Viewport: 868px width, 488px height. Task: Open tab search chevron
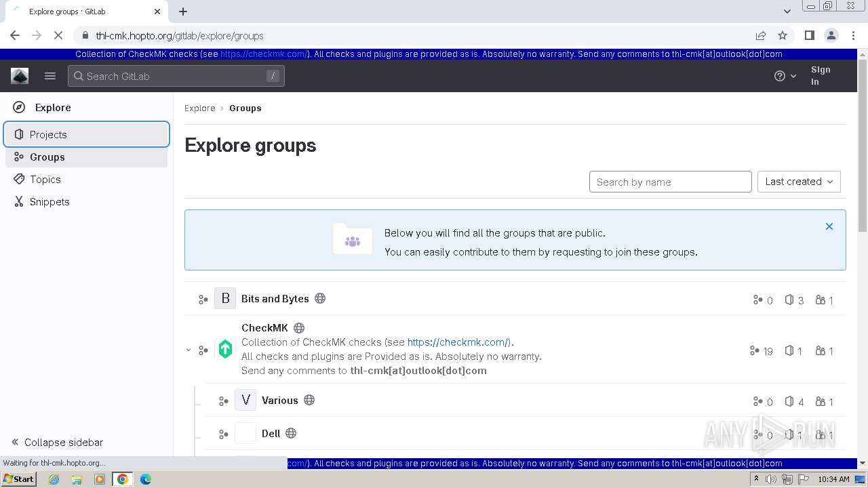(x=787, y=12)
